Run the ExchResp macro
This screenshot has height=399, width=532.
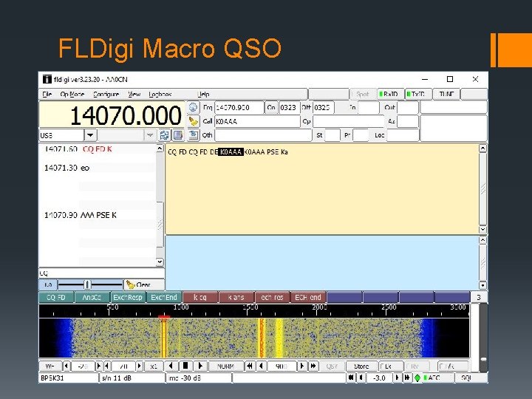128,297
